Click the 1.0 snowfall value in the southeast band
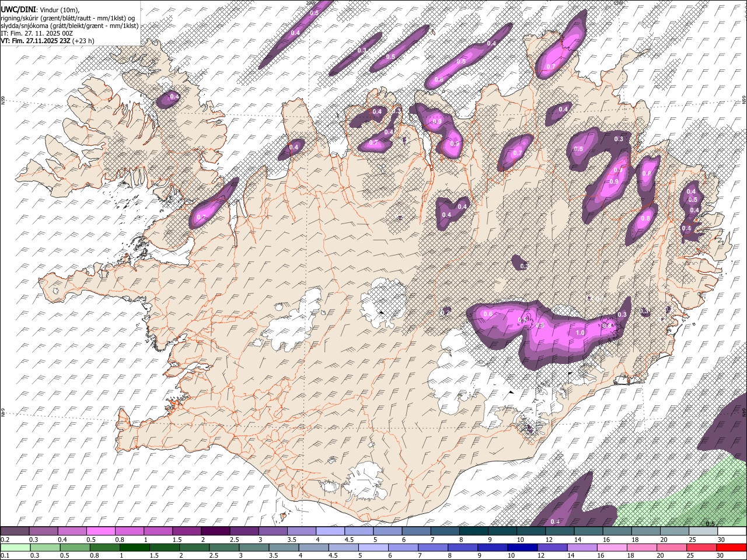 coord(580,332)
